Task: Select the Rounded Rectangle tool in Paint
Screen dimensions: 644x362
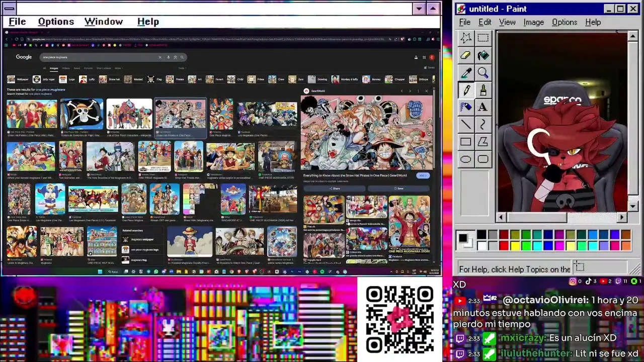Action: point(483,159)
